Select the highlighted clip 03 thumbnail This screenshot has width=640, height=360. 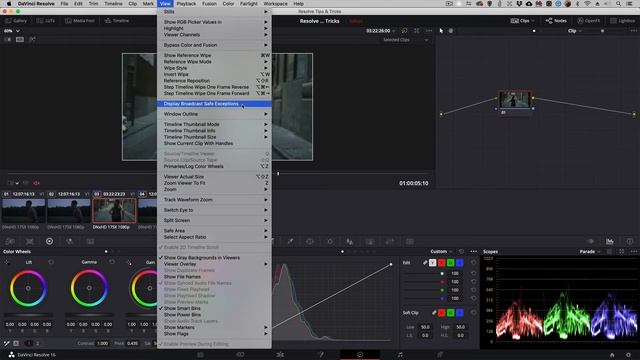click(114, 211)
